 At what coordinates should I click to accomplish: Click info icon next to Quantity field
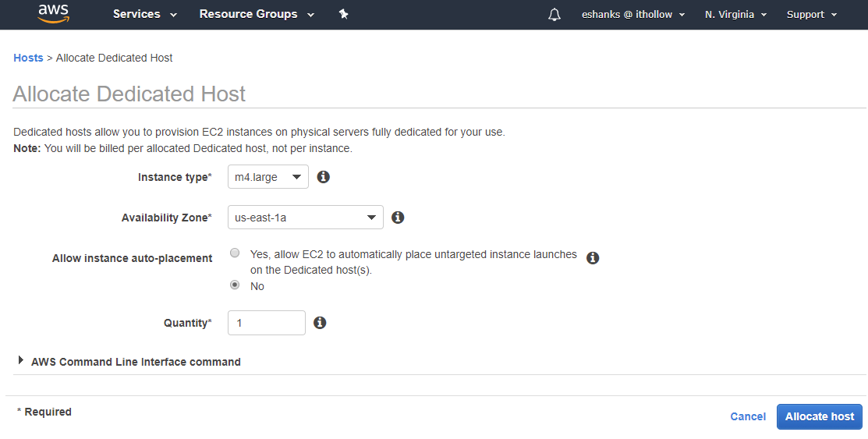(320, 323)
